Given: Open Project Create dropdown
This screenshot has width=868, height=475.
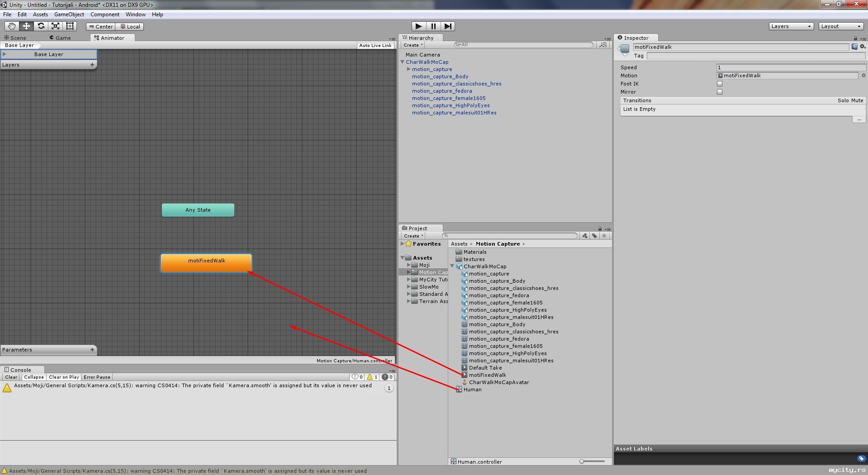Looking at the screenshot, I should tap(413, 236).
